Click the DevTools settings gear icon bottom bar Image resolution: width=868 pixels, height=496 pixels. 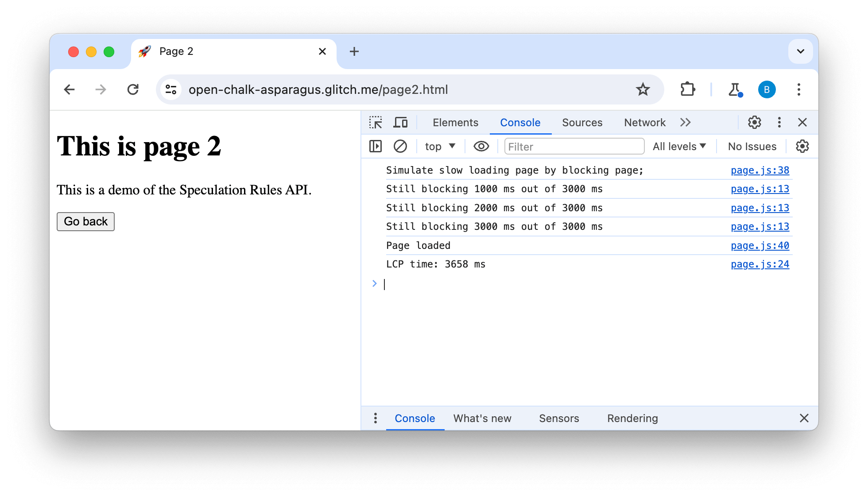tap(802, 146)
